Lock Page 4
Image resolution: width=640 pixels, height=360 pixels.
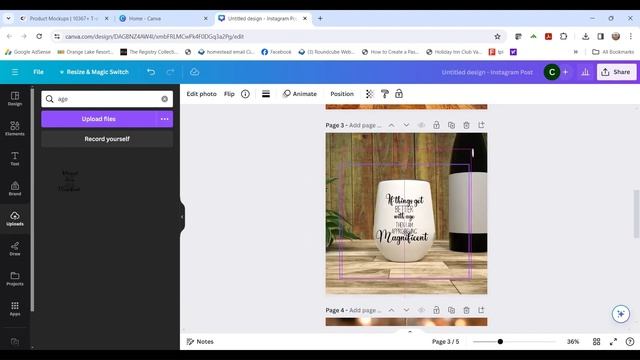(x=436, y=310)
